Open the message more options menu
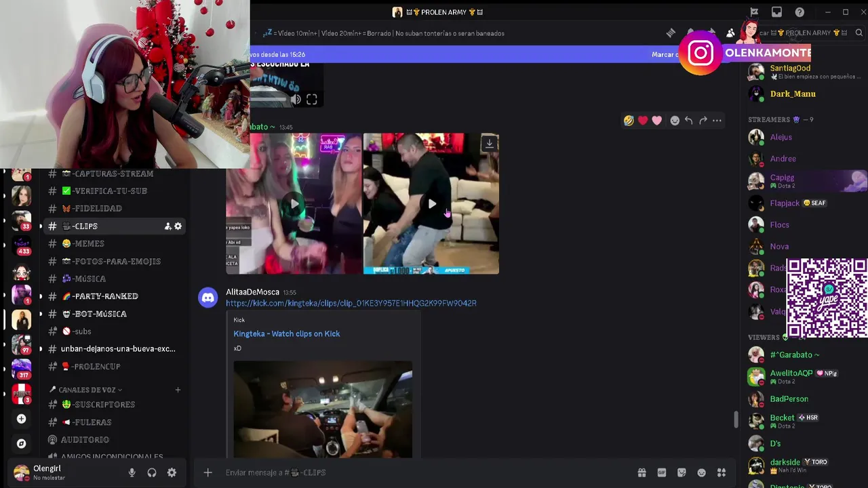868x488 pixels. pos(717,121)
